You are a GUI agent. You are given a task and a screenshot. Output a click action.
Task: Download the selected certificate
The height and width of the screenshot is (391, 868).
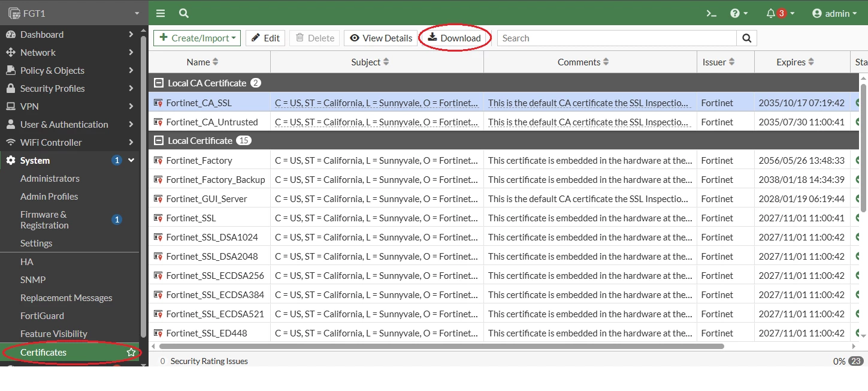[x=455, y=38]
